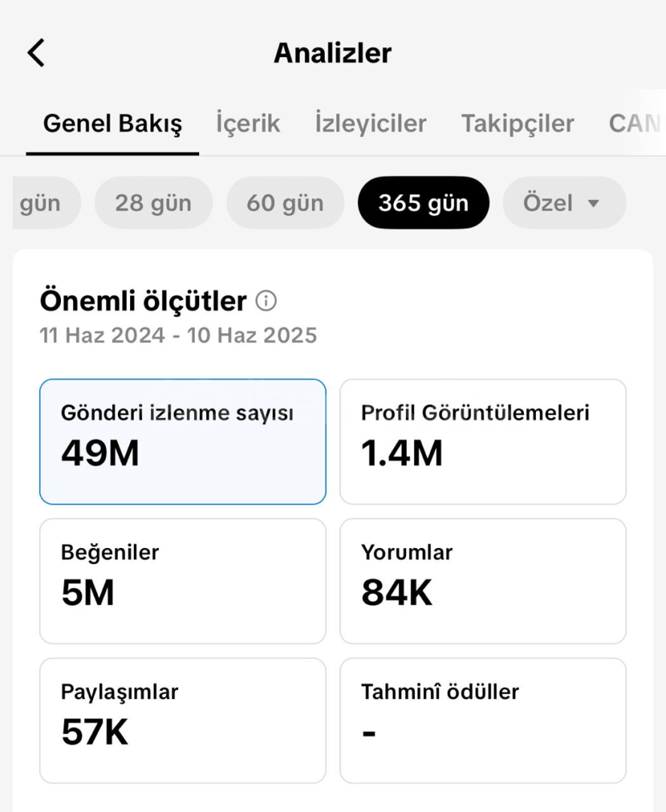The width and height of the screenshot is (666, 812).
Task: Open the info icon beside Önemli ölçütler
Action: (266, 301)
